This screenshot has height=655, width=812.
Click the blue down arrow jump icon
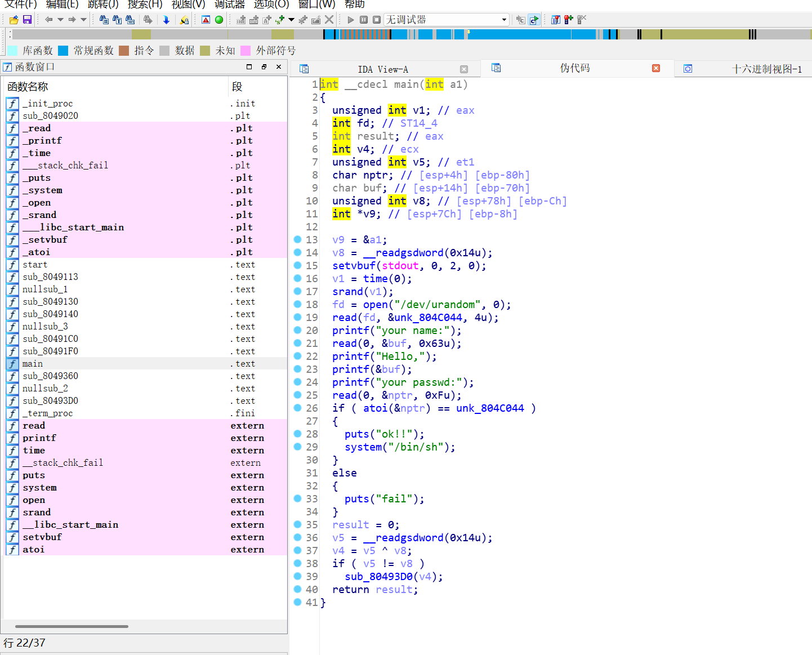166,20
